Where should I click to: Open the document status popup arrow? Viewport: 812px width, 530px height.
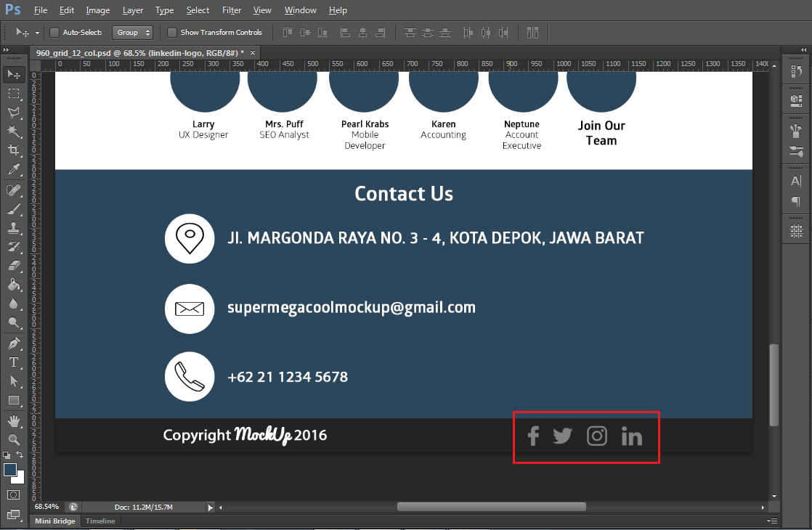[211, 507]
